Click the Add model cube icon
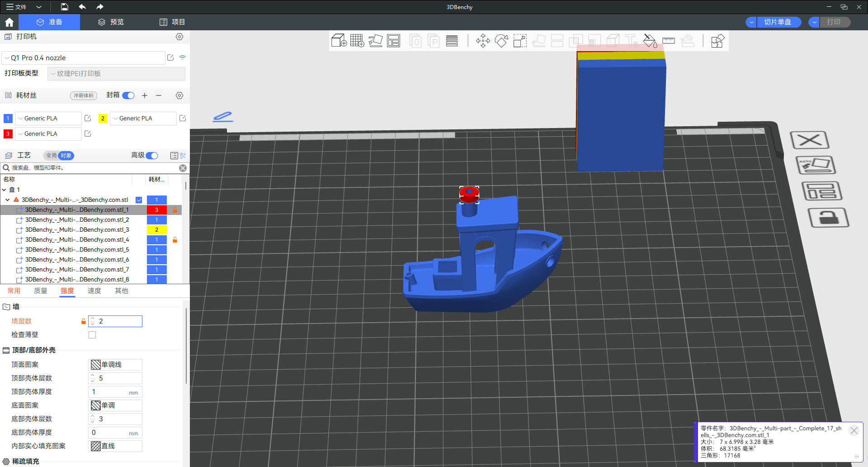The image size is (868, 467). point(339,41)
